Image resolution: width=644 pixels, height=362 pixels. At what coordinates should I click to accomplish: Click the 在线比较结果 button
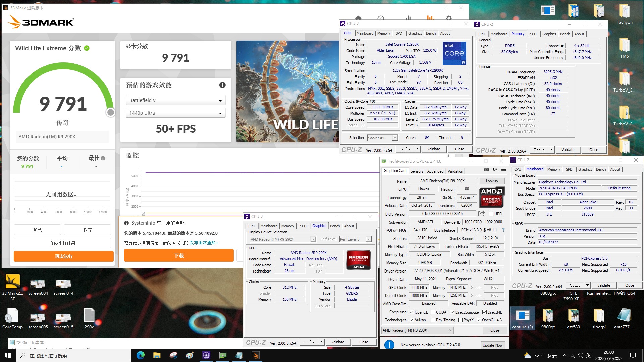pyautogui.click(x=62, y=243)
